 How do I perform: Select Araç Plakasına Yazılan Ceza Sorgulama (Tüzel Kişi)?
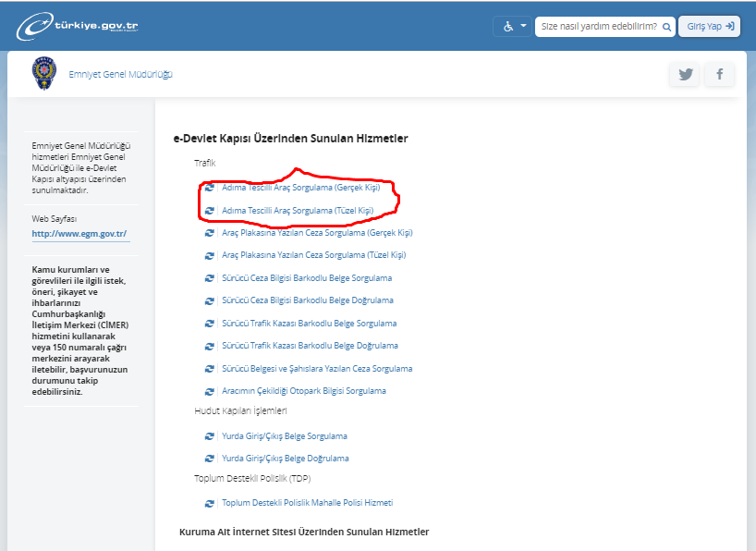click(x=313, y=255)
